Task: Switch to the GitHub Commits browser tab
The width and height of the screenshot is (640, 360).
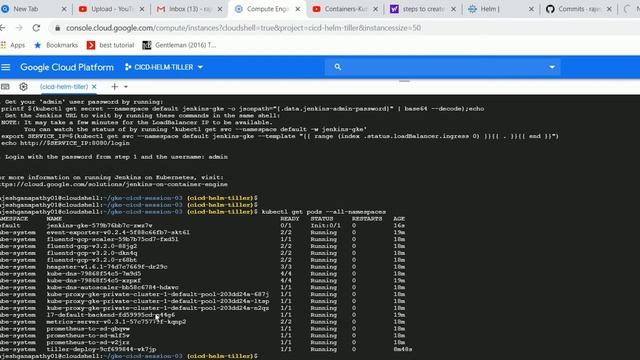Action: tap(579, 9)
